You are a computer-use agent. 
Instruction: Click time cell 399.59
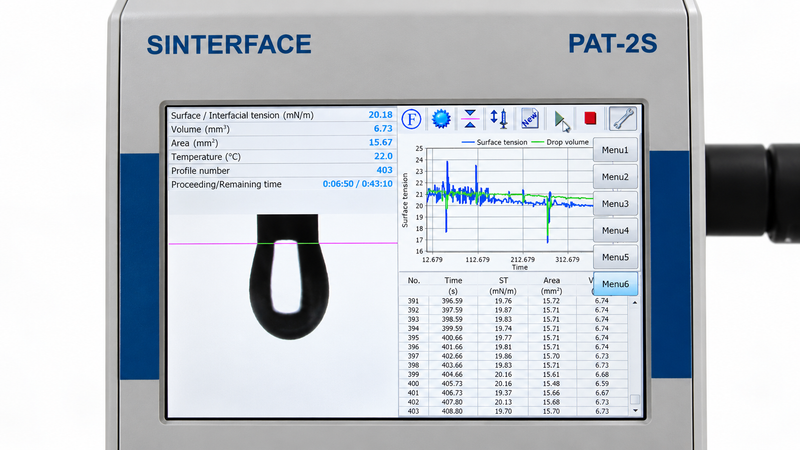pyautogui.click(x=452, y=329)
